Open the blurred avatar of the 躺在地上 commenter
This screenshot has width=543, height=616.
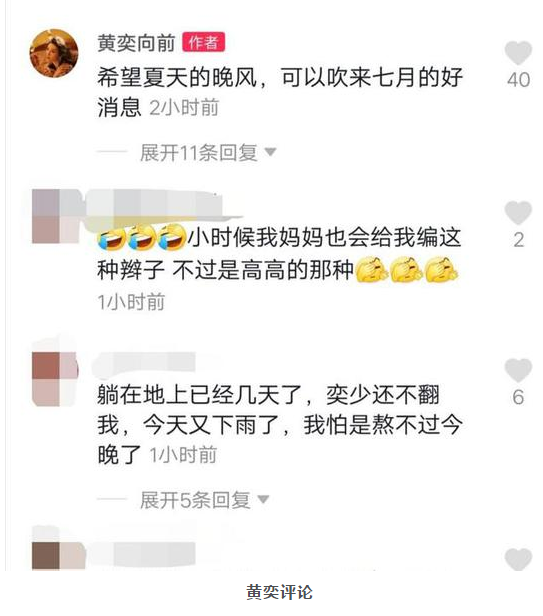[x=55, y=379]
